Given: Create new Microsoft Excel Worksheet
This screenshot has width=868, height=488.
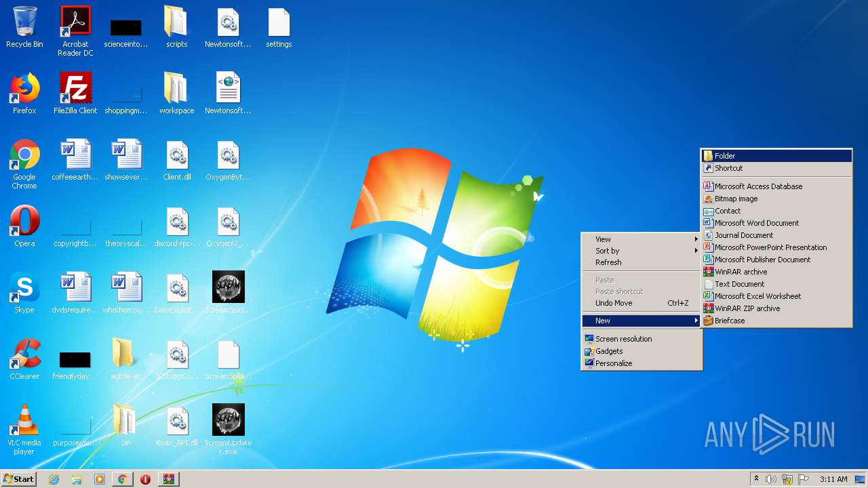Looking at the screenshot, I should click(x=776, y=296).
